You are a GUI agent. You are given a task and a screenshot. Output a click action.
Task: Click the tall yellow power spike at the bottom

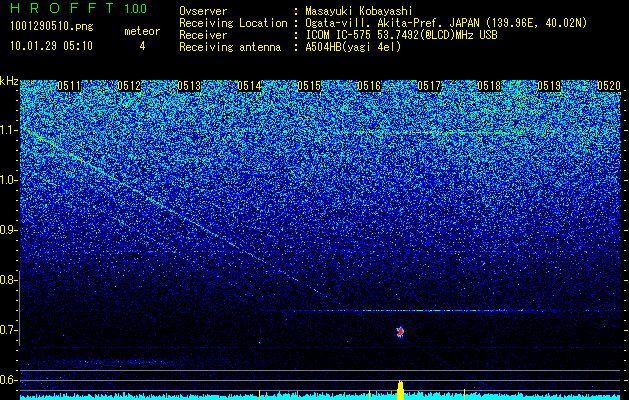400,390
